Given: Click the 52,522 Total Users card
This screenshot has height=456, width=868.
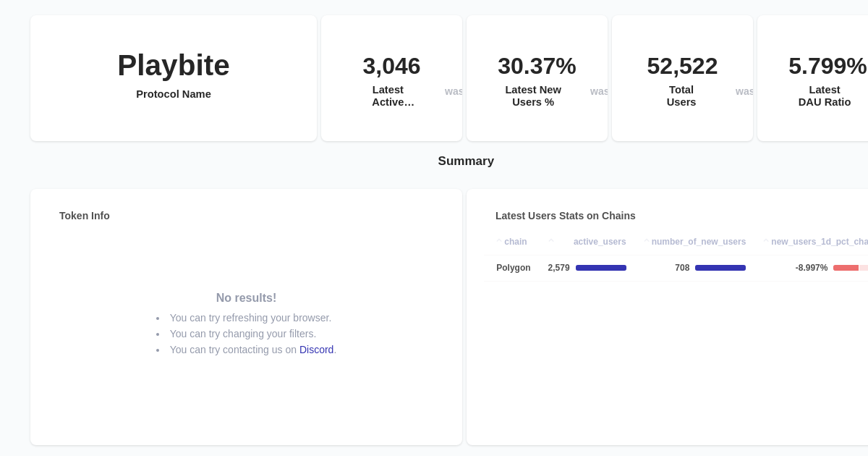Looking at the screenshot, I should coord(682,78).
